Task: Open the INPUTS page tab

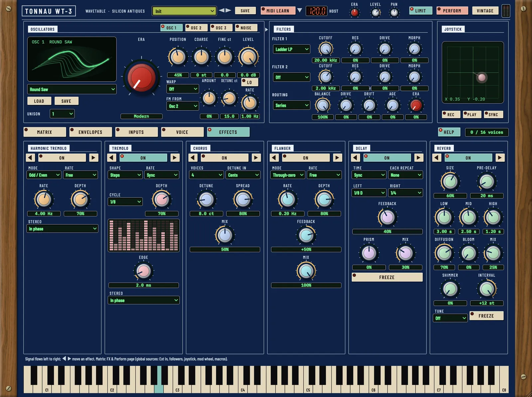Action: click(x=137, y=132)
